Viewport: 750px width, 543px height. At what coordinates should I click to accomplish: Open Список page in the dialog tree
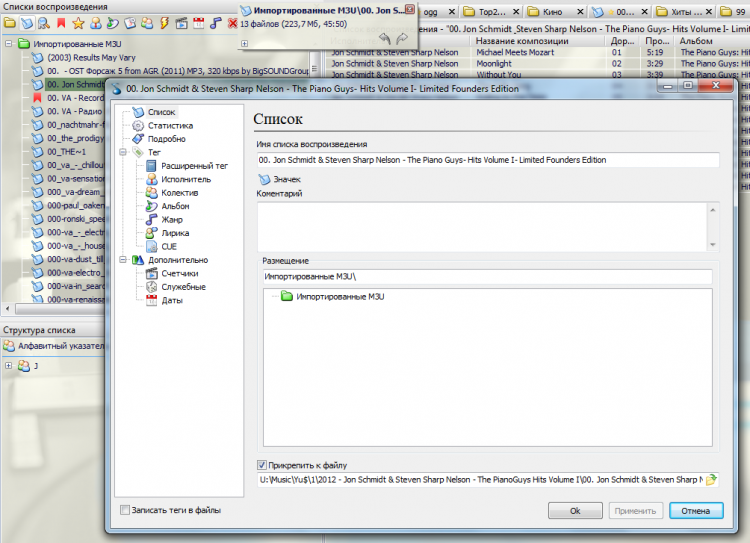[x=161, y=112]
